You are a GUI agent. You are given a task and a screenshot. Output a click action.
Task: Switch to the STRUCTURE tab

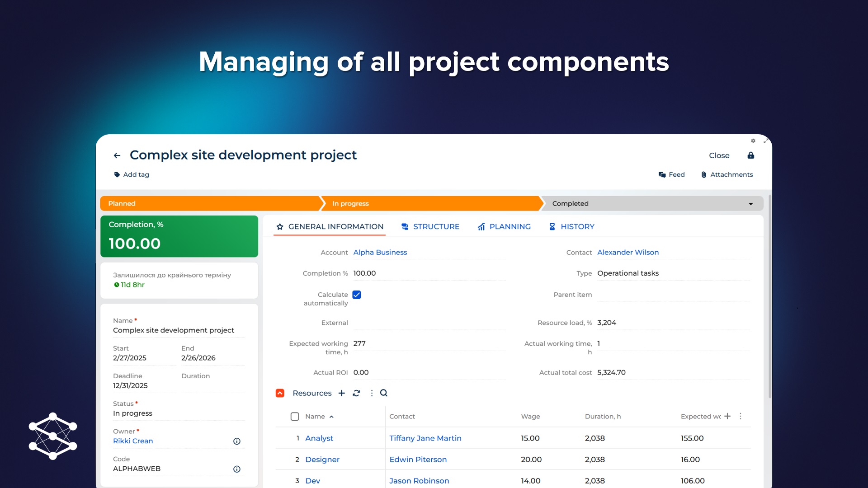coord(430,227)
